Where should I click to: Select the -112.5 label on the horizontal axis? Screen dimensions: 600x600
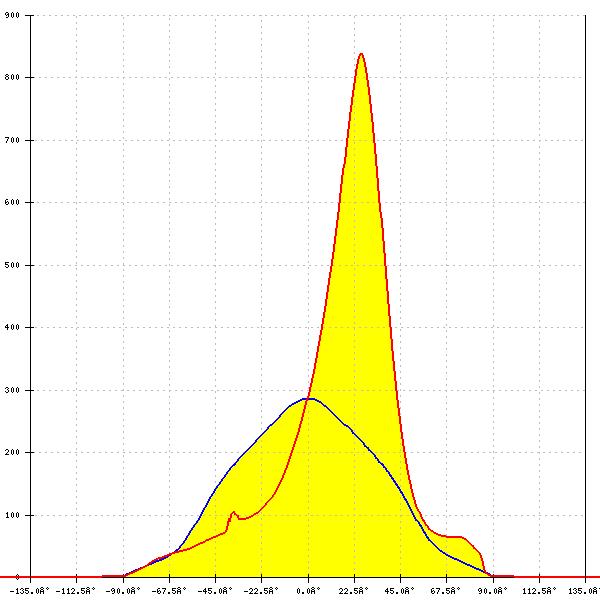coord(76,591)
